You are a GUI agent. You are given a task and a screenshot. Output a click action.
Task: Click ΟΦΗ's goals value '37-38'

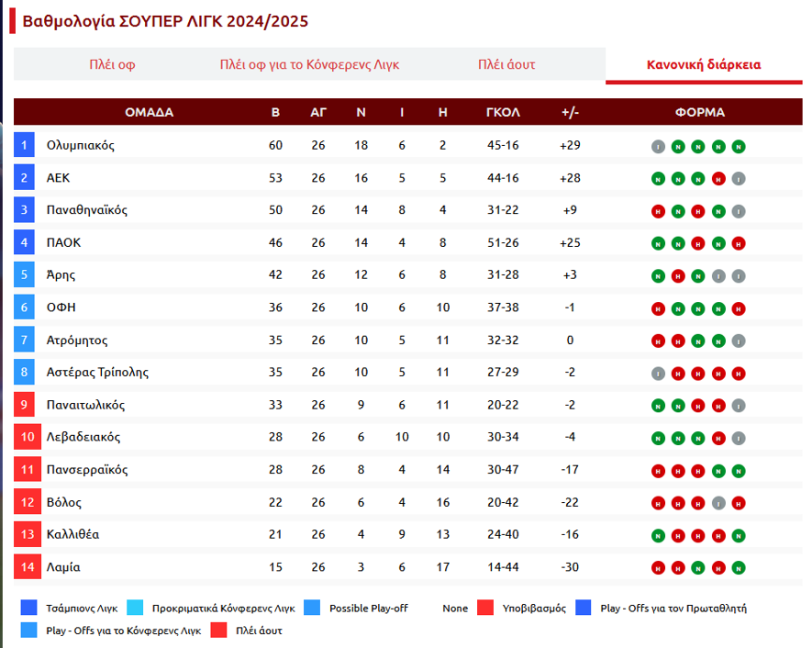[x=503, y=307]
